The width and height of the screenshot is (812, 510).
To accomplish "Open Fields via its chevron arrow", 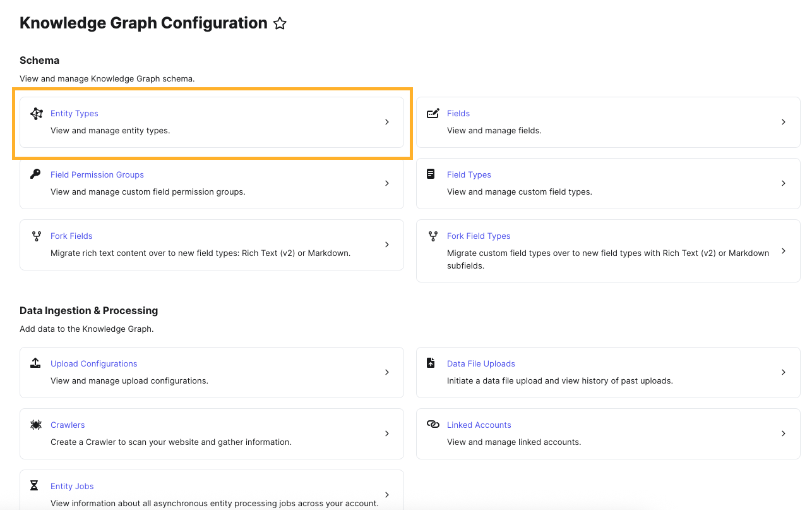I will click(x=784, y=122).
